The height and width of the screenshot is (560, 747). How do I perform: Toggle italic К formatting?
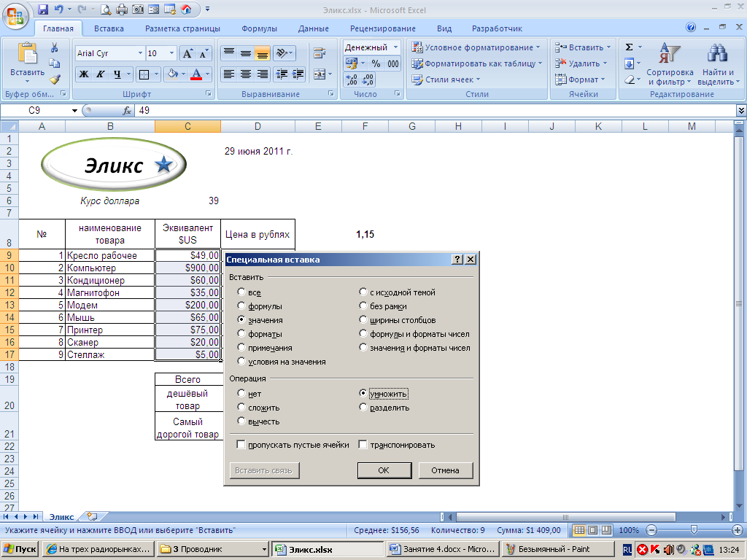[x=101, y=74]
